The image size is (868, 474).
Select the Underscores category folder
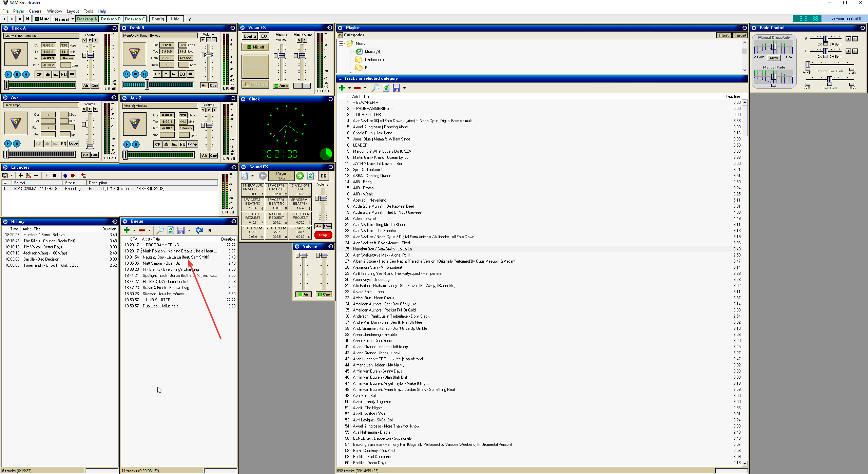coord(375,60)
